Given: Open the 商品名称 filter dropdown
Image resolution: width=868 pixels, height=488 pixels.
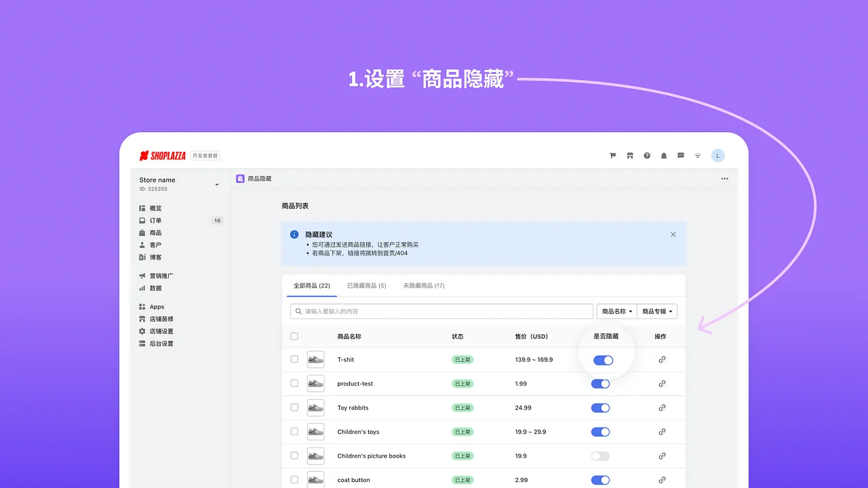Looking at the screenshot, I should (617, 311).
